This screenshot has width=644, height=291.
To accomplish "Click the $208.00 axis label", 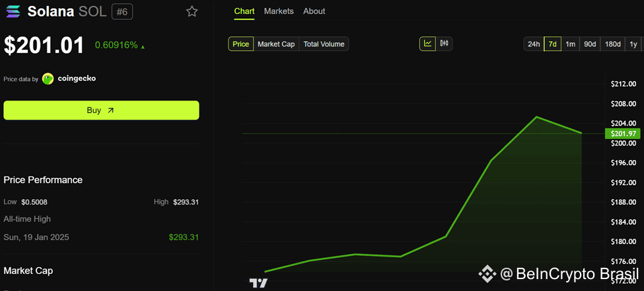I will pyautogui.click(x=624, y=104).
